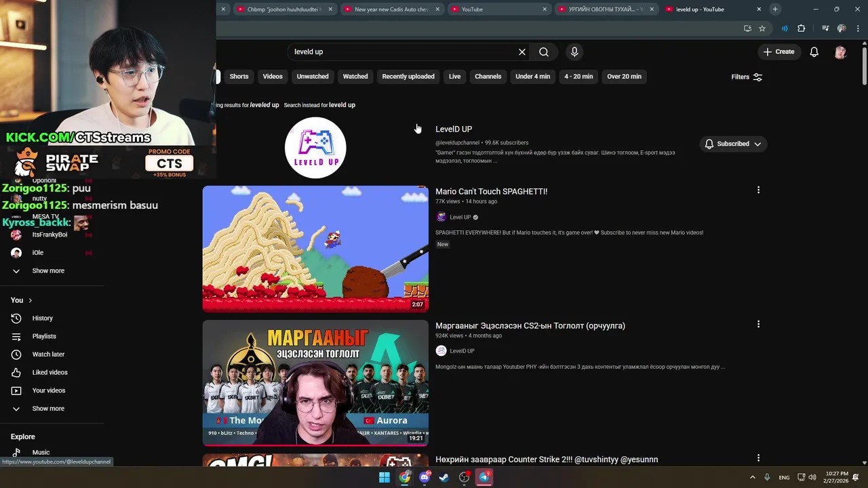Select the 4 - 20 min chip
Image resolution: width=868 pixels, height=488 pixels.
tap(578, 77)
